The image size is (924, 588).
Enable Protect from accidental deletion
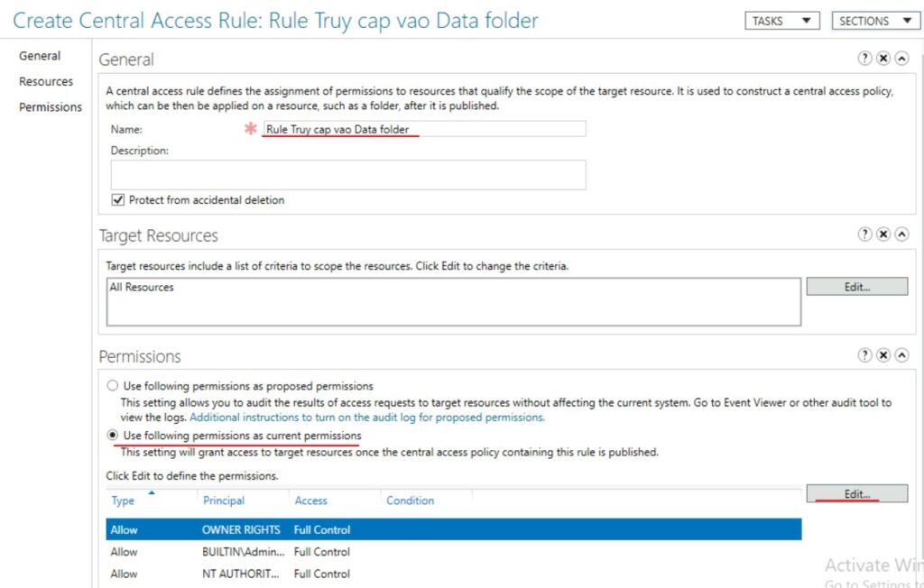pos(117,200)
